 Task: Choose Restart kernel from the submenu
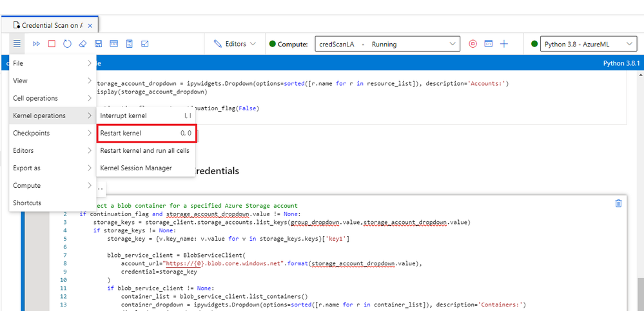[x=146, y=133]
